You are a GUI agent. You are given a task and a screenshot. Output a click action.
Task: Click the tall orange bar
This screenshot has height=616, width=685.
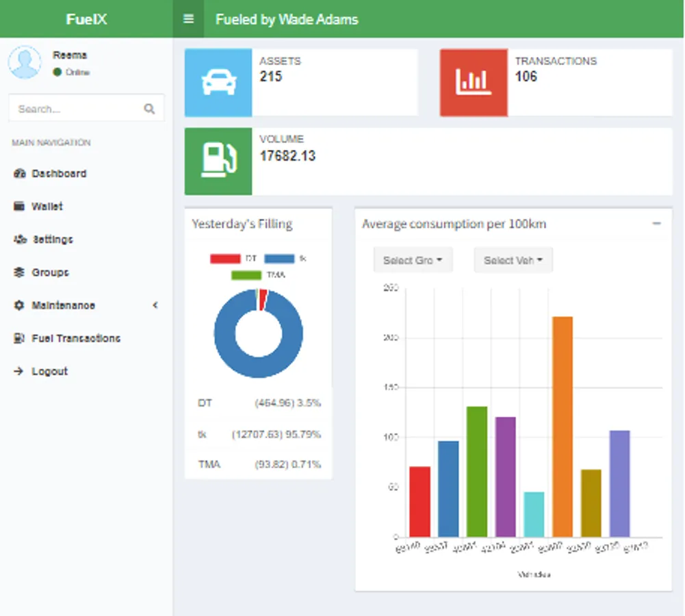point(563,427)
